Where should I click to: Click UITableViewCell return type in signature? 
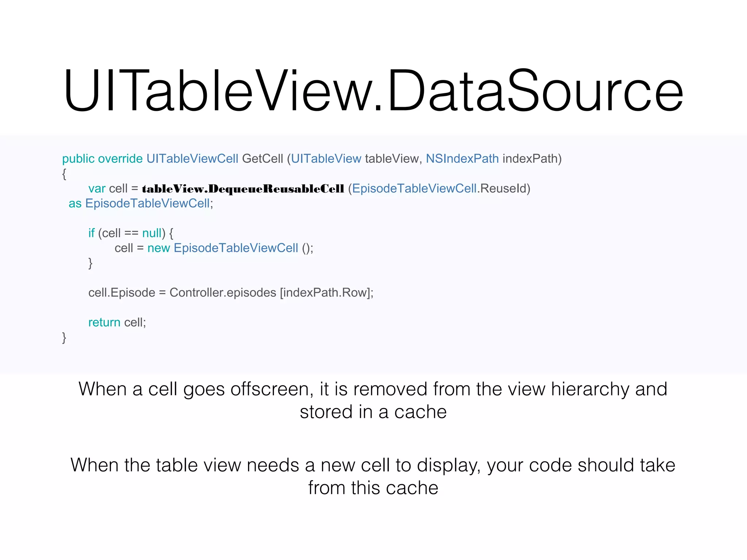pyautogui.click(x=192, y=159)
